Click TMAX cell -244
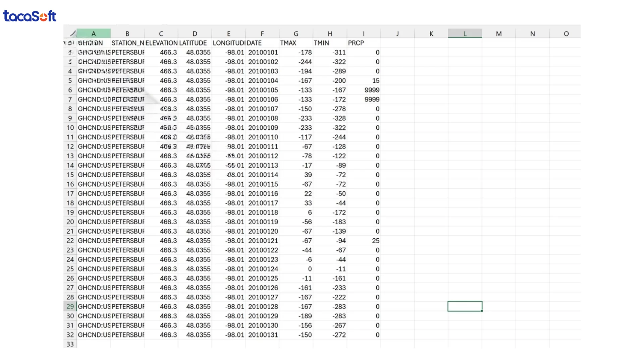644x362 pixels. coord(296,62)
